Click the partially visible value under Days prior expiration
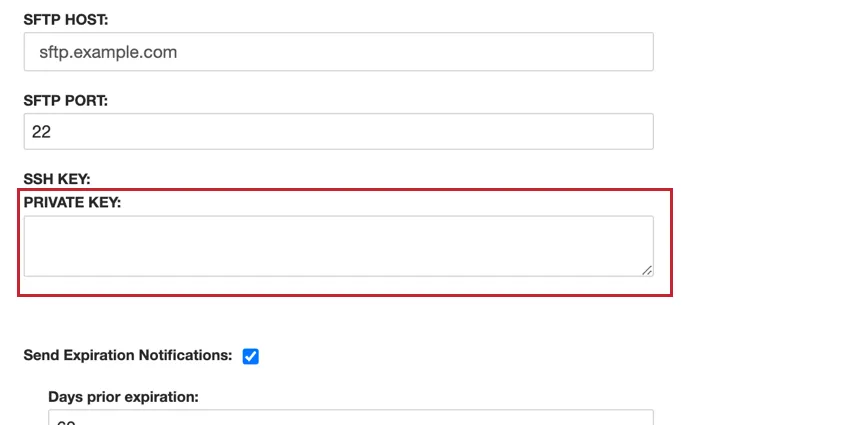Viewport: 850px width, 425px height. 66,420
